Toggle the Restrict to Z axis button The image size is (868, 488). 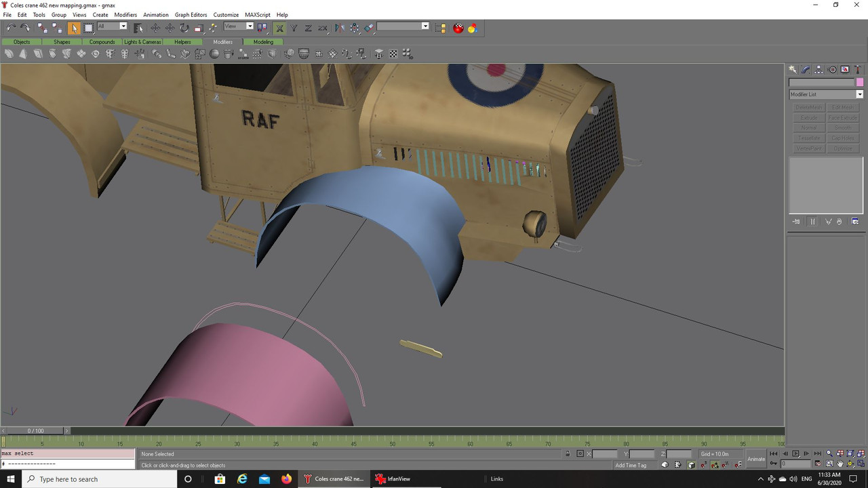[x=309, y=28]
